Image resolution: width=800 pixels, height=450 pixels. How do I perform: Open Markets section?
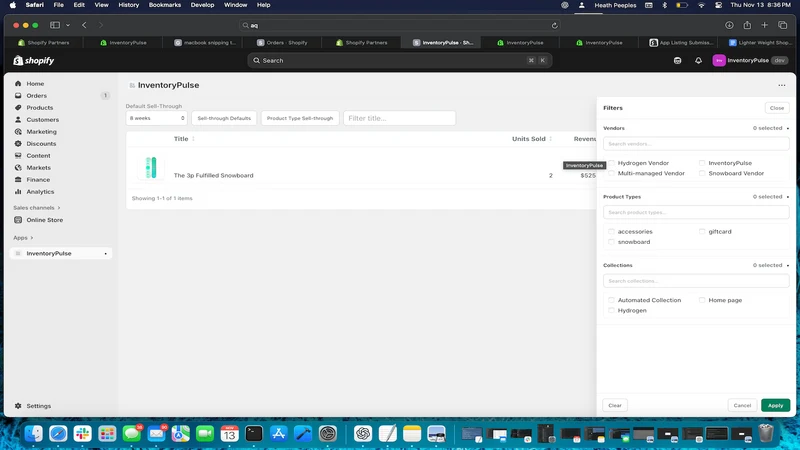[x=38, y=167]
